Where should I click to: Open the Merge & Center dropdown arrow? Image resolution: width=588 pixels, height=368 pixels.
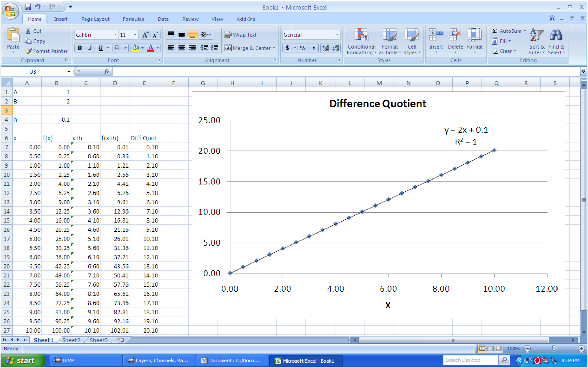point(274,48)
